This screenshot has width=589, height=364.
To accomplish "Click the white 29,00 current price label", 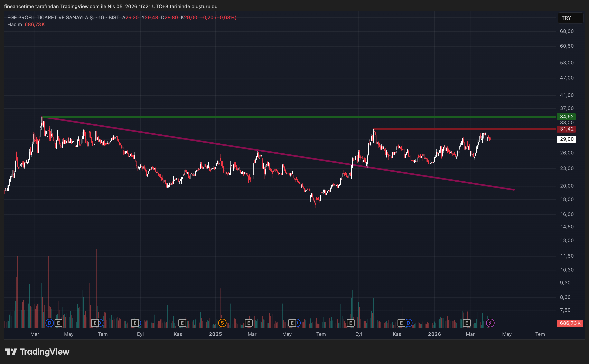I will point(566,139).
